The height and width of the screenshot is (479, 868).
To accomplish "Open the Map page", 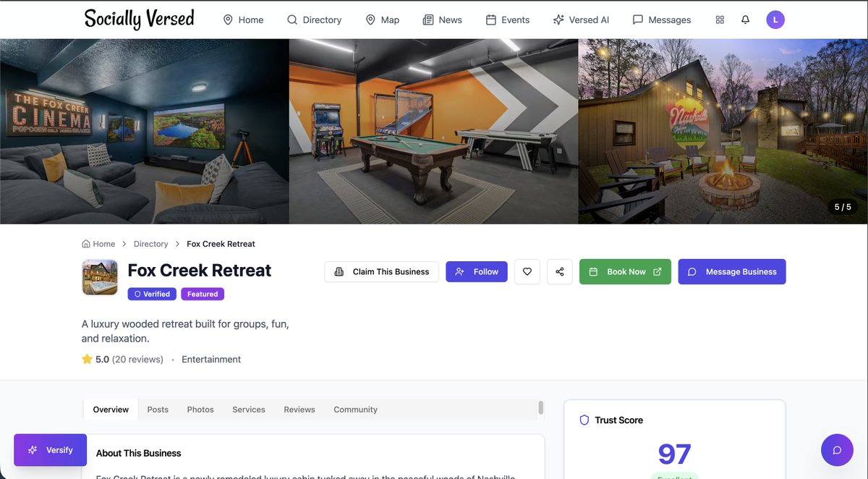I will (x=382, y=20).
